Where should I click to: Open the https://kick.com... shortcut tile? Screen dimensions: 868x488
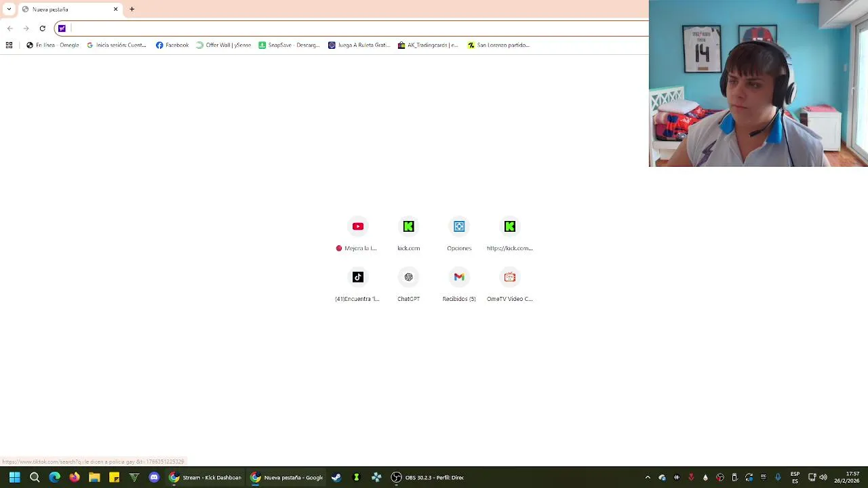click(510, 234)
